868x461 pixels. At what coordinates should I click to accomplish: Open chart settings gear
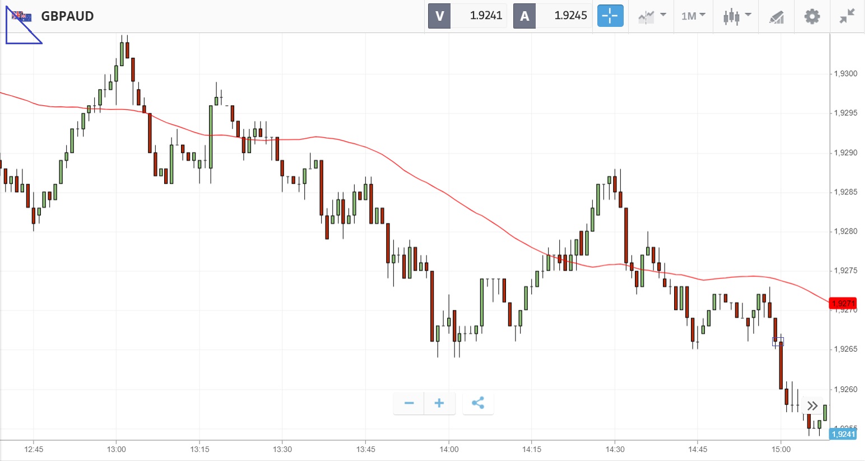pyautogui.click(x=811, y=16)
